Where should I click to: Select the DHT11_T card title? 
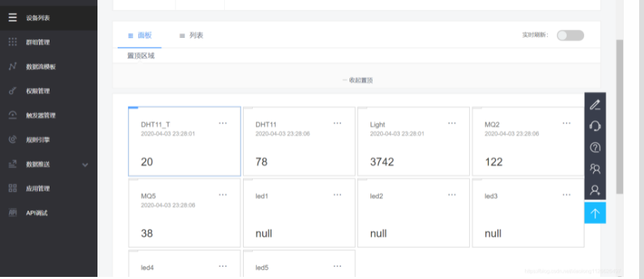pyautogui.click(x=155, y=125)
